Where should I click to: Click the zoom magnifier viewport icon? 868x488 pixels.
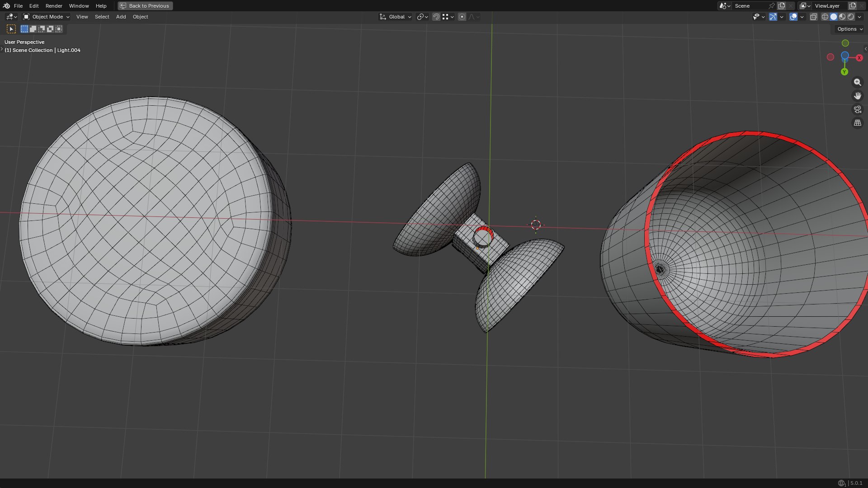click(x=858, y=82)
